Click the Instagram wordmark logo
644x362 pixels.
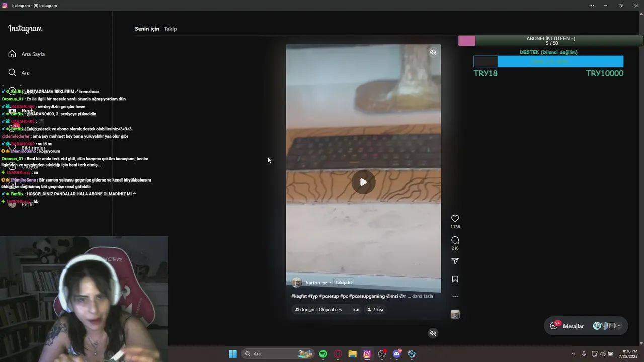tap(25, 29)
